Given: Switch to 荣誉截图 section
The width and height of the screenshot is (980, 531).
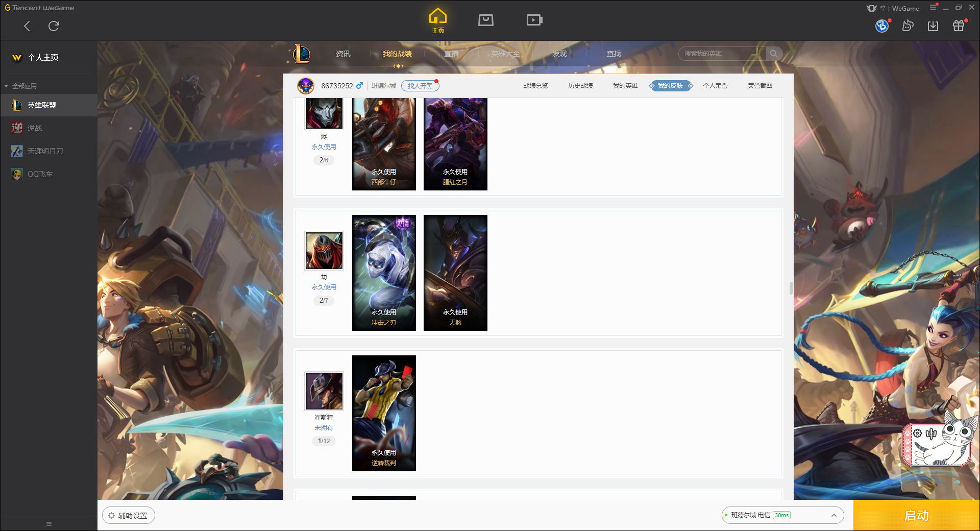Looking at the screenshot, I should click(760, 86).
